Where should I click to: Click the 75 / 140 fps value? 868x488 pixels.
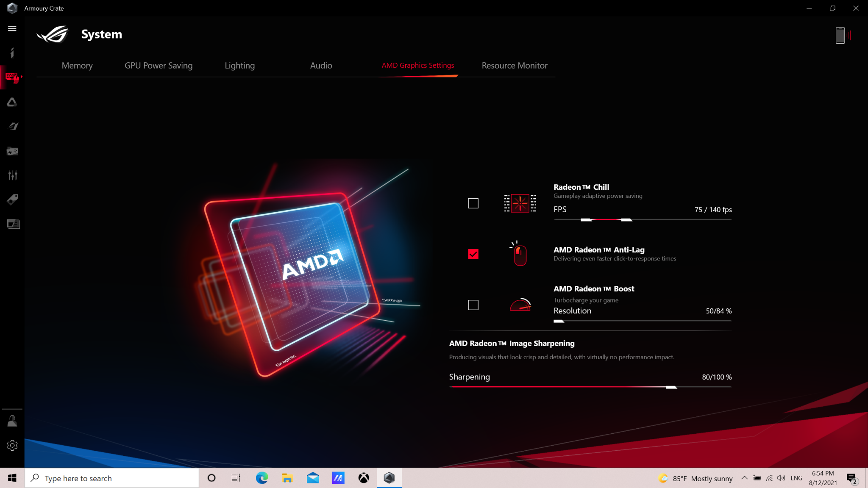(713, 210)
